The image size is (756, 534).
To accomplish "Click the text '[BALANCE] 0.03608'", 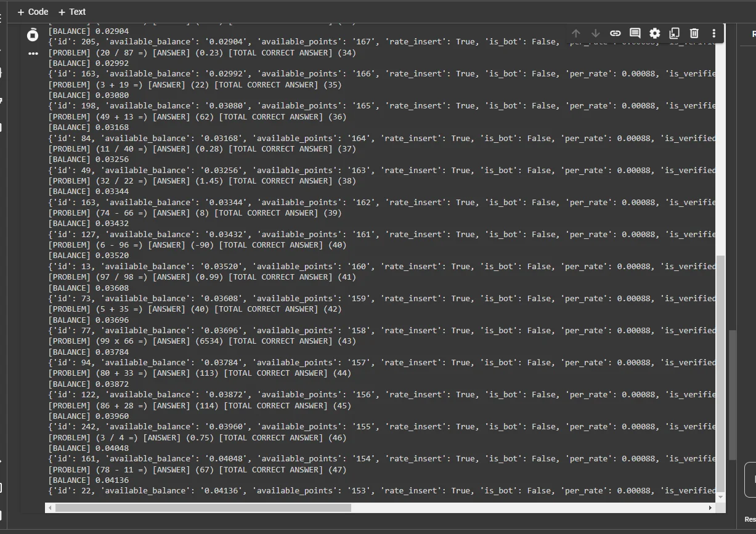I will tap(89, 288).
